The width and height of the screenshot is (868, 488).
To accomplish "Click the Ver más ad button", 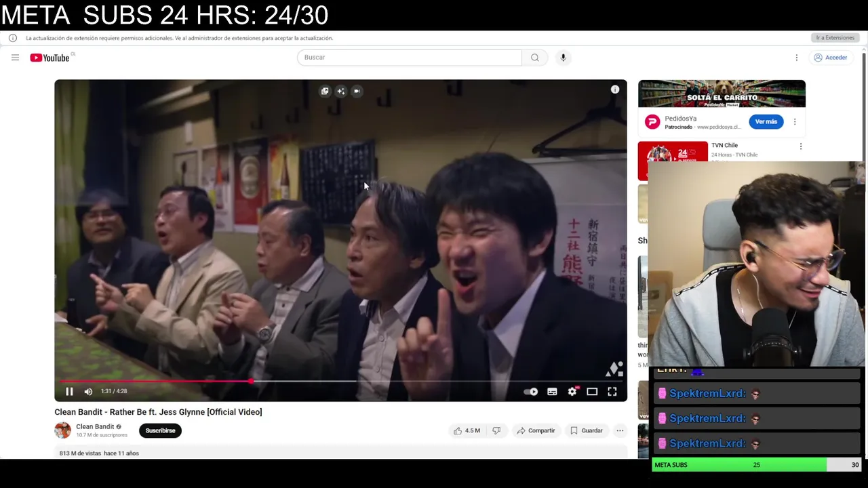I will click(x=766, y=122).
